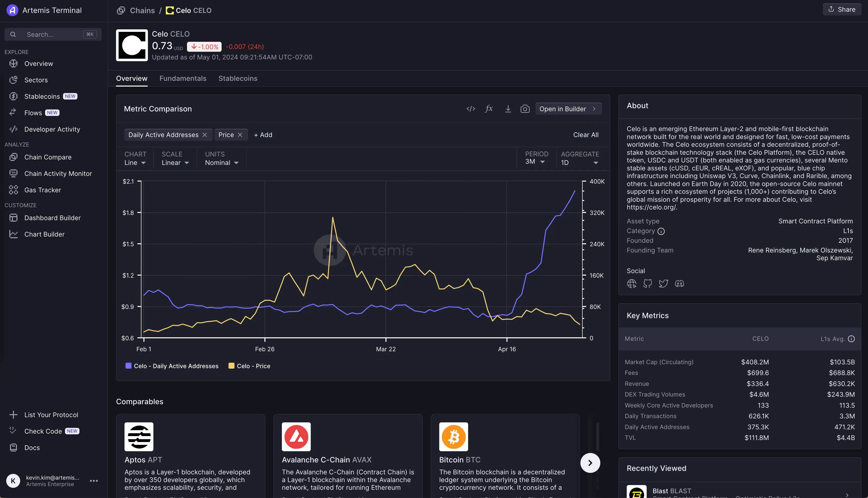Click the Market Cap (Circulating) metric row
Image resolution: width=868 pixels, height=498 pixels.
point(739,362)
